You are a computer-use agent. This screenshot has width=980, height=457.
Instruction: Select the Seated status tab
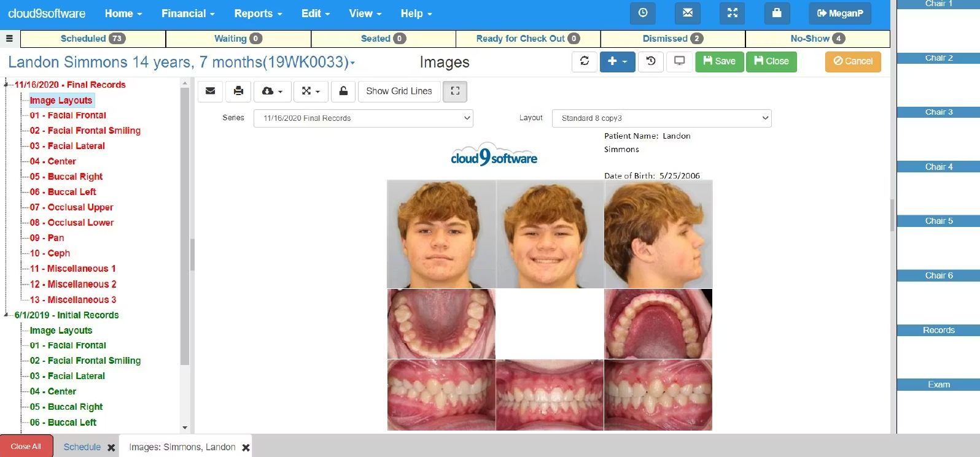tap(383, 38)
